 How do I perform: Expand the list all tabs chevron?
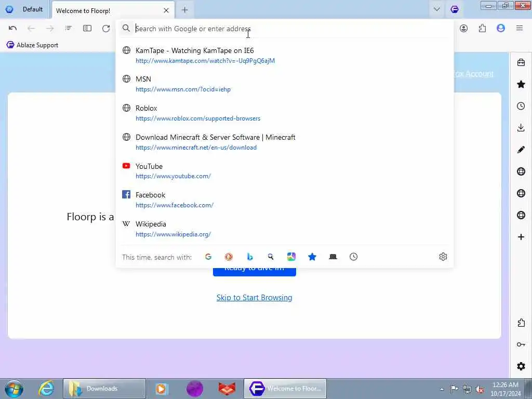coord(436,9)
